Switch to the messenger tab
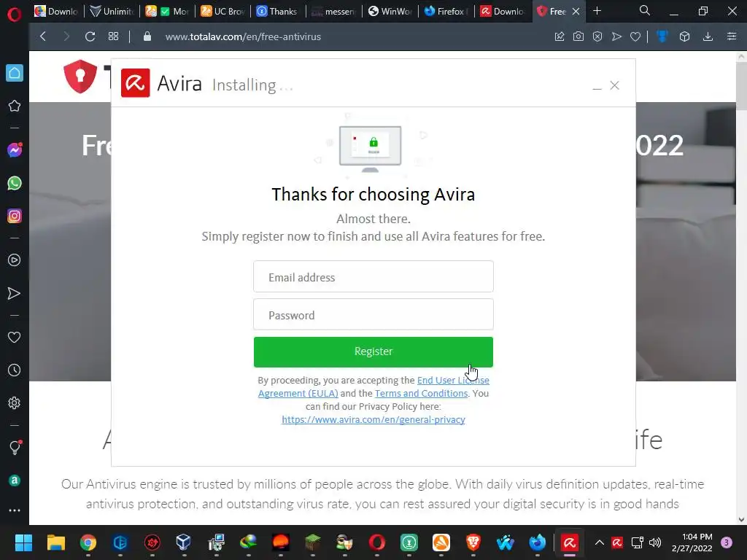The image size is (747, 560). [x=333, y=11]
